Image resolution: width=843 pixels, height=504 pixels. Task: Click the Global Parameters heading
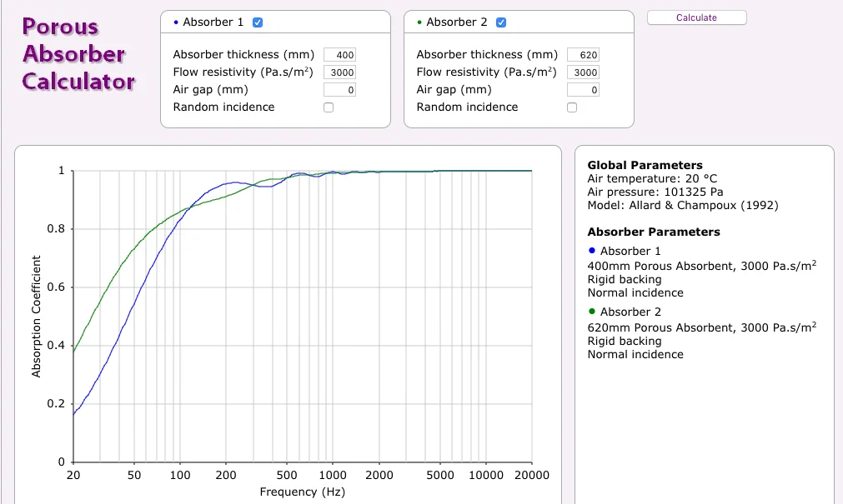pos(645,165)
